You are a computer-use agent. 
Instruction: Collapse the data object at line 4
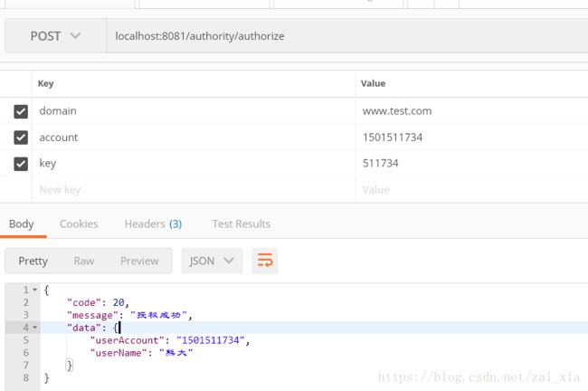(35, 328)
